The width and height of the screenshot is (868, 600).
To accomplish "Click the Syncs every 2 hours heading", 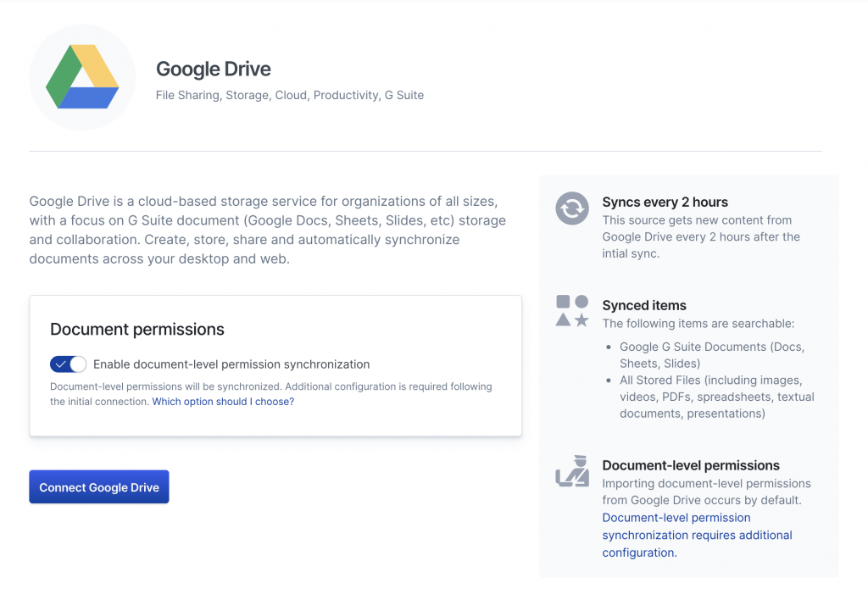I will (665, 202).
